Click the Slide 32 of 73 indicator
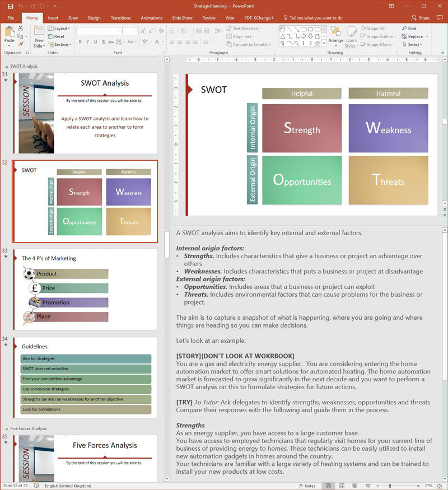 tap(15, 486)
